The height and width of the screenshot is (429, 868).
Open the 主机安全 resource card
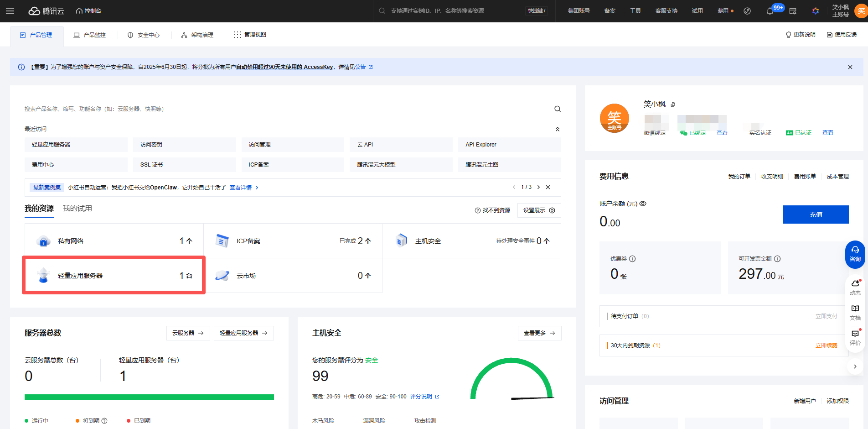pyautogui.click(x=471, y=241)
